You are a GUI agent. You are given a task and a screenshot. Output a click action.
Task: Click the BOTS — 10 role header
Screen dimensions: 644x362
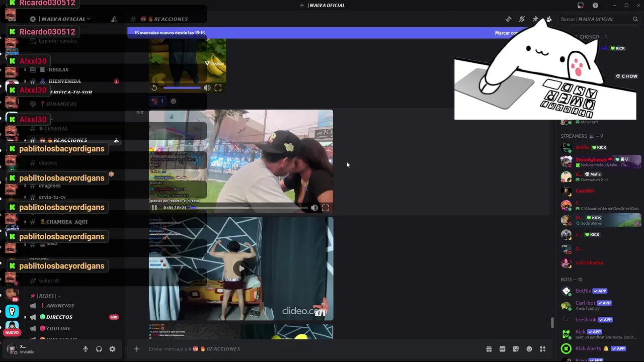572,280
